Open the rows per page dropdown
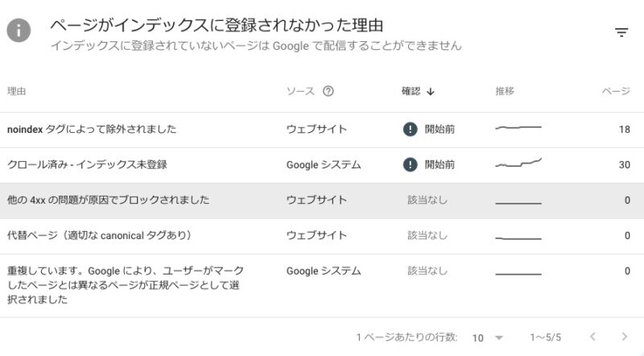The width and height of the screenshot is (644, 356). click(x=488, y=337)
